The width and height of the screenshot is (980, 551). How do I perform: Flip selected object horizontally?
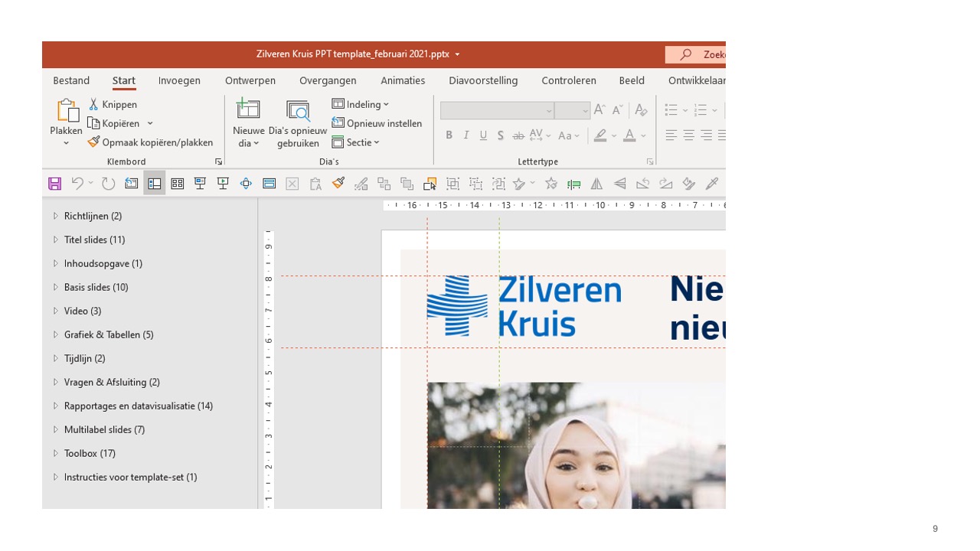[596, 184]
